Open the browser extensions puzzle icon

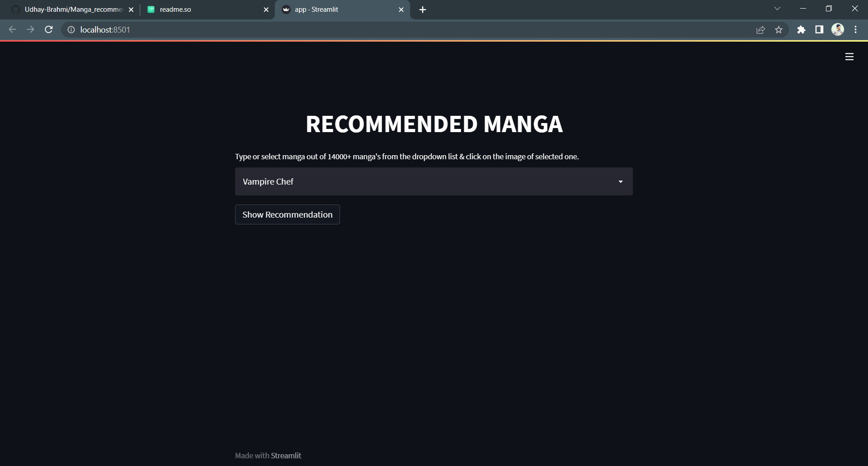point(802,29)
